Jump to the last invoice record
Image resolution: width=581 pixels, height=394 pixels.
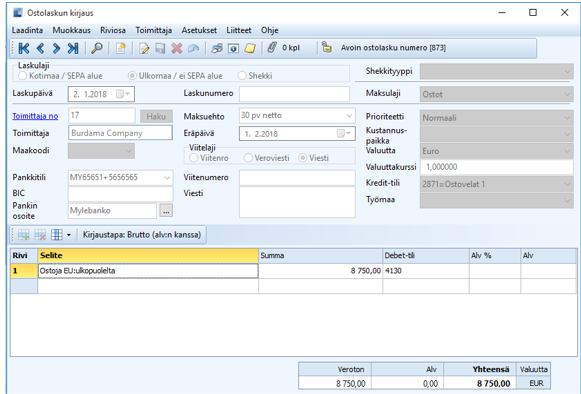tap(73, 48)
